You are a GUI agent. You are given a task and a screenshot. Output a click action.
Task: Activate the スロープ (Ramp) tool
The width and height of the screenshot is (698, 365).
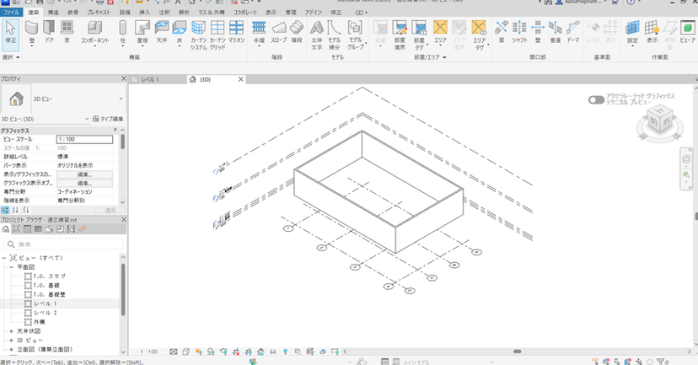279,32
